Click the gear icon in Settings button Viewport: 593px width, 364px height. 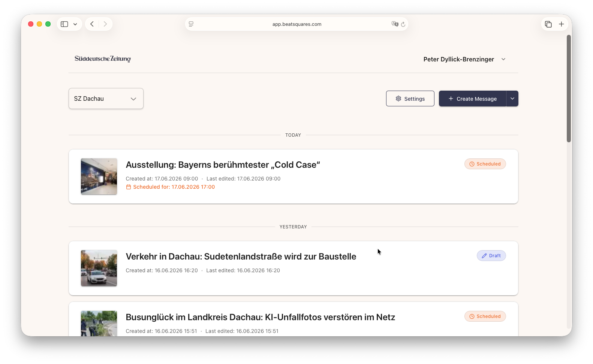398,98
